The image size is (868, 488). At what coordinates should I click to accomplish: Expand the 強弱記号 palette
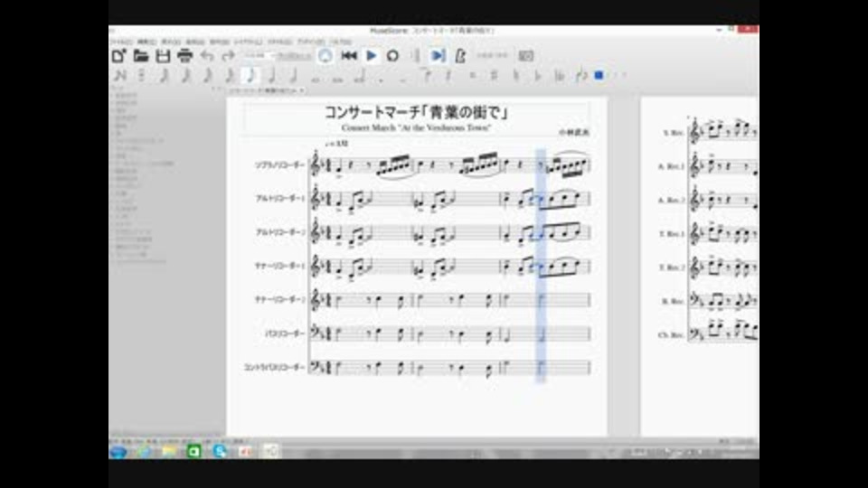(x=126, y=179)
